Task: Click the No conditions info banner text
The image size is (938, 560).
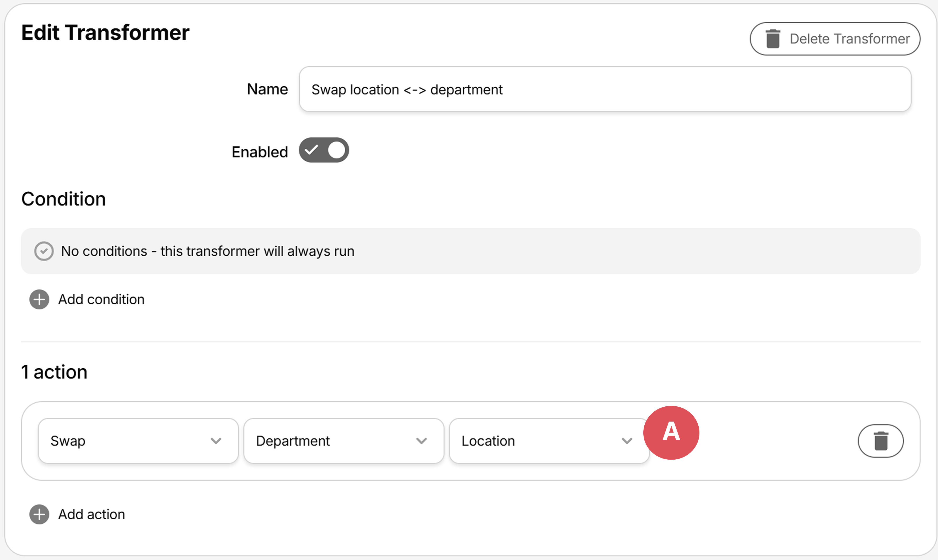Action: click(208, 251)
